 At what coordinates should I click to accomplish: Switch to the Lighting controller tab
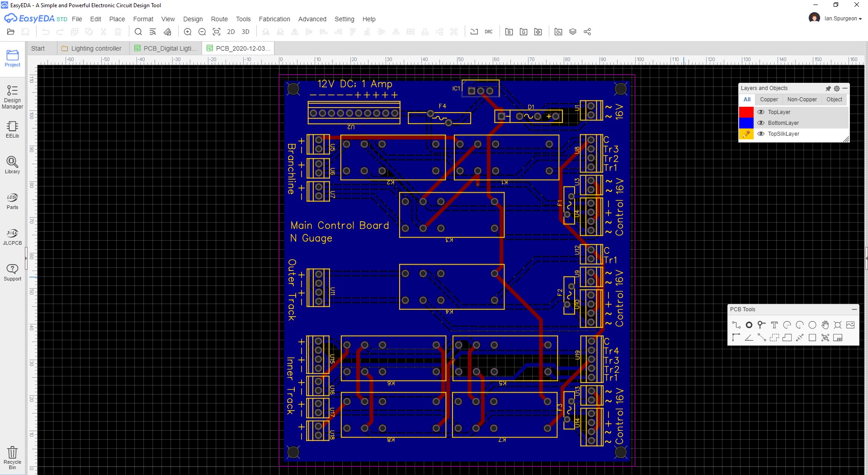pyautogui.click(x=95, y=48)
